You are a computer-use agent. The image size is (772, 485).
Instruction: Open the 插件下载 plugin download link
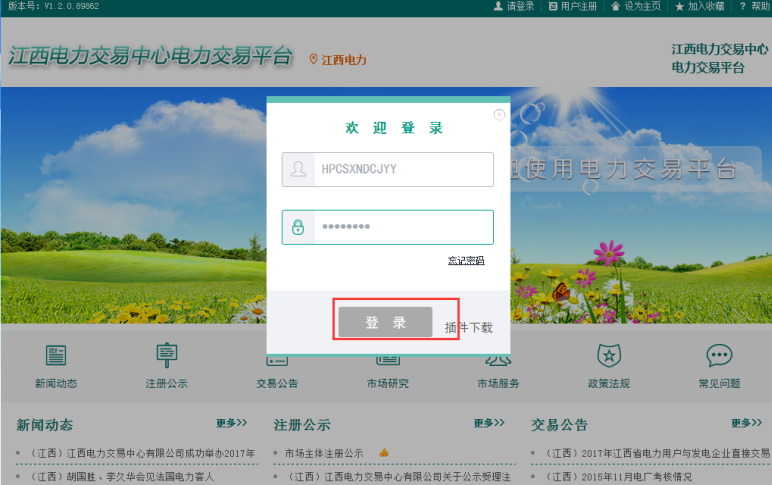[468, 327]
